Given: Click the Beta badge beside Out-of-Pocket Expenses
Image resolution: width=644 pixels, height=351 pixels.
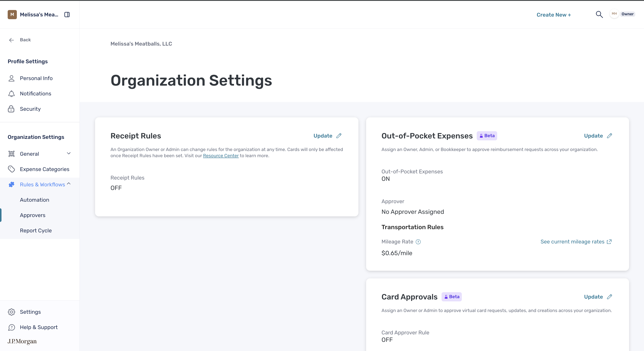Looking at the screenshot, I should (x=487, y=136).
